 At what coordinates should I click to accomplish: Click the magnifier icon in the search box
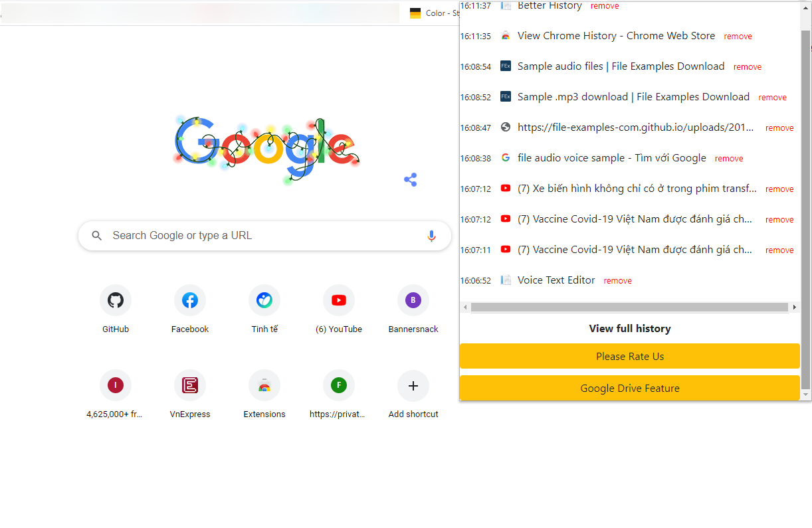pos(97,236)
